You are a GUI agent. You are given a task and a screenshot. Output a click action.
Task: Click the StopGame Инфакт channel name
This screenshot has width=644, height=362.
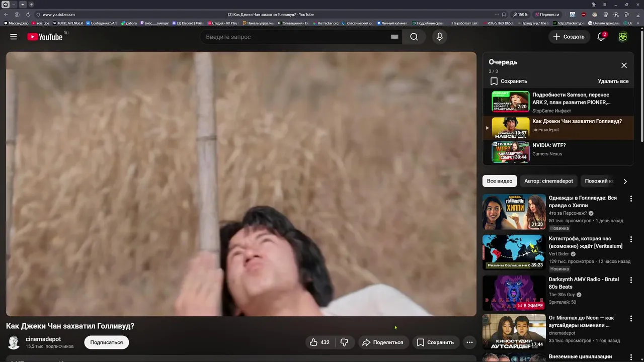tap(552, 111)
